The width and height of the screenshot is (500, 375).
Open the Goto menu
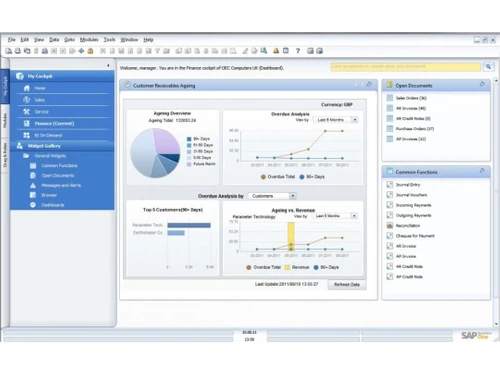pyautogui.click(x=69, y=40)
